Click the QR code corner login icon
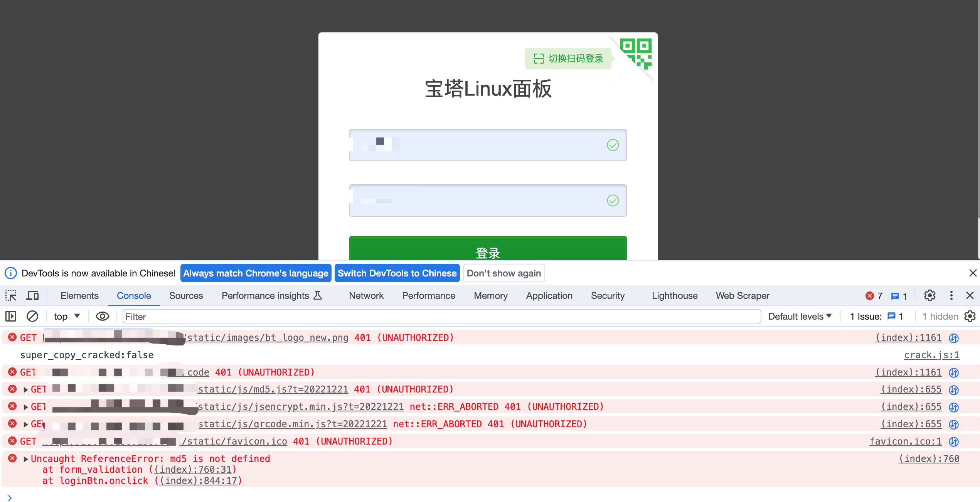The image size is (980, 502). 636,54
